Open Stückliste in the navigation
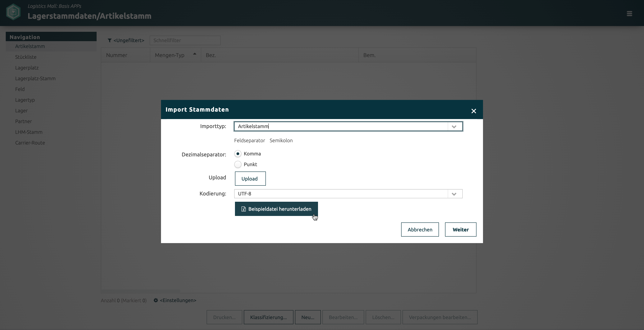Screen dimensions: 644x330 click(x=26, y=57)
